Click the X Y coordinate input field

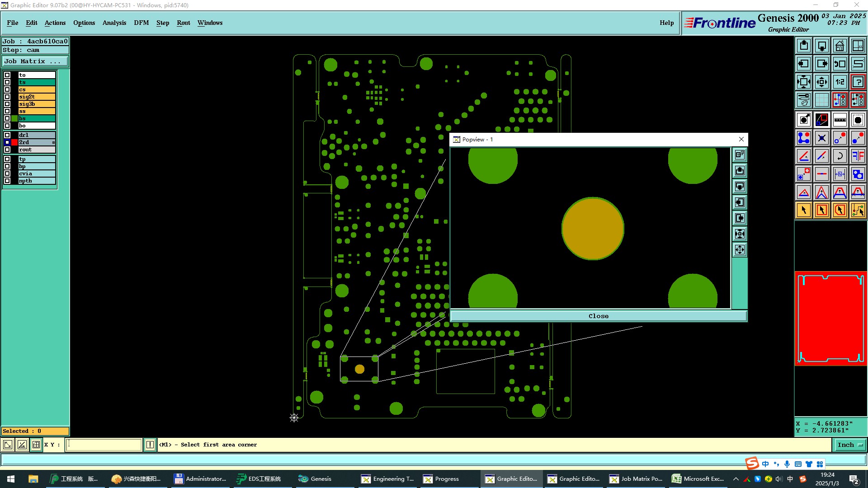click(x=104, y=445)
